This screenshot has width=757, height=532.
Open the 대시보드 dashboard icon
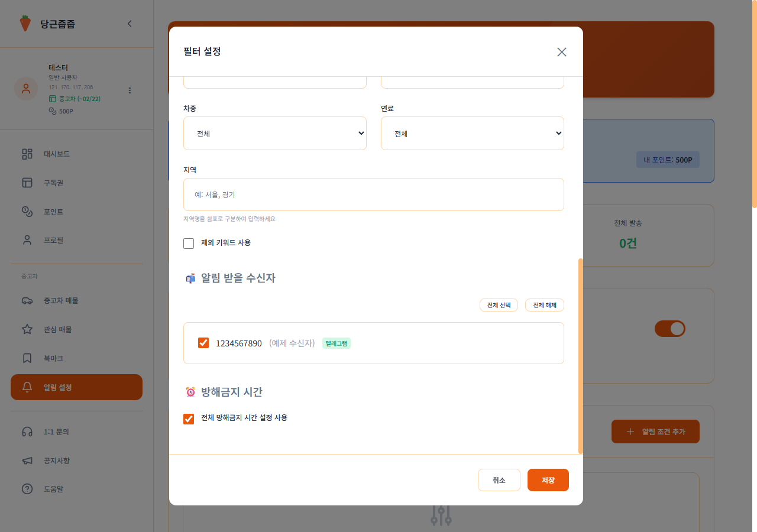(x=27, y=154)
